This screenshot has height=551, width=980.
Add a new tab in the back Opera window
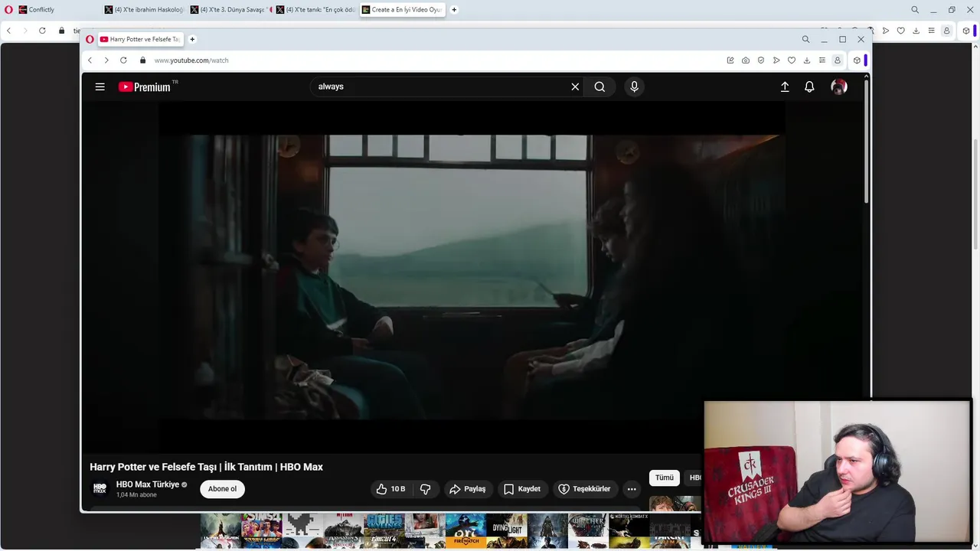point(454,10)
